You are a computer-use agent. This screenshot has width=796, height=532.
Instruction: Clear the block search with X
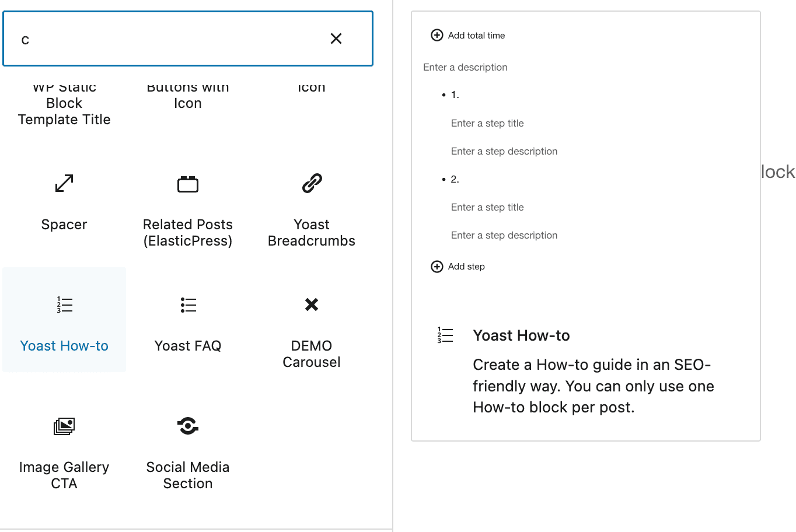click(x=336, y=38)
